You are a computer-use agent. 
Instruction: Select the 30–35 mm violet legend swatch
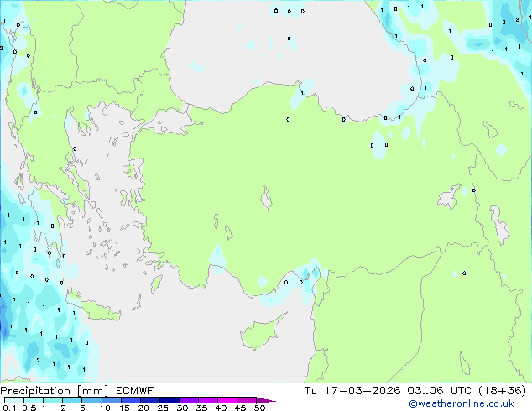click(188, 400)
